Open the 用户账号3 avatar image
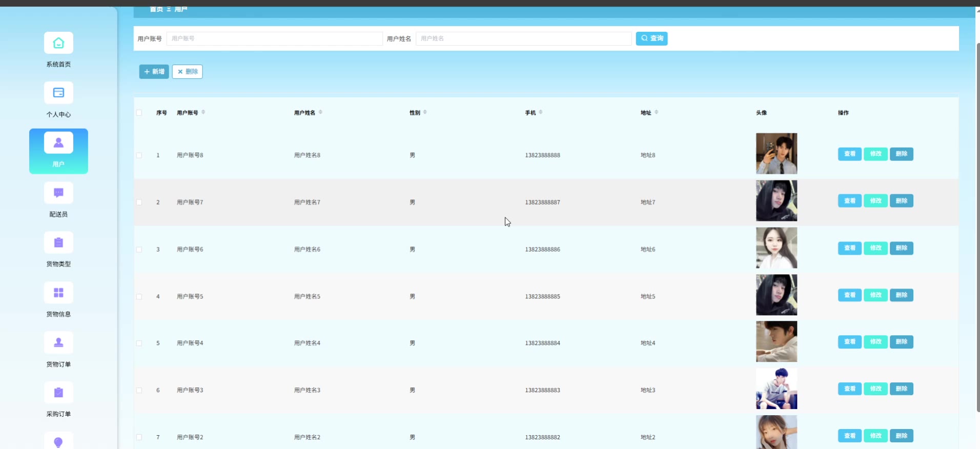This screenshot has width=980, height=449. click(x=777, y=389)
